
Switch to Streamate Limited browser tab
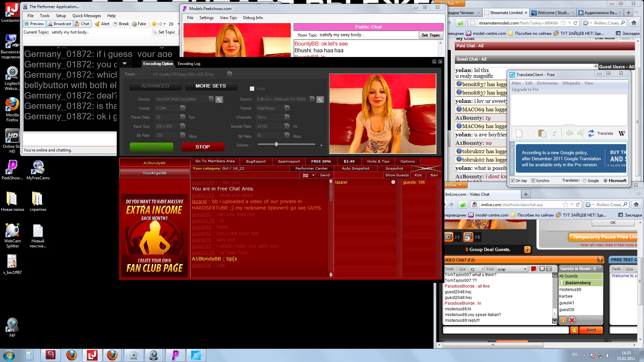tap(506, 13)
